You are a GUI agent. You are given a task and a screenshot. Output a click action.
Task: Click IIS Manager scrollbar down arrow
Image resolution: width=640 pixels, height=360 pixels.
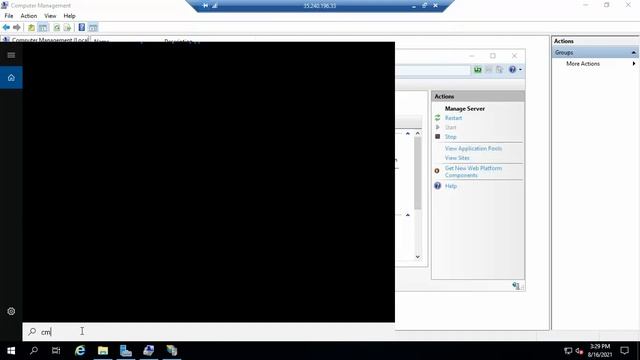(418, 257)
